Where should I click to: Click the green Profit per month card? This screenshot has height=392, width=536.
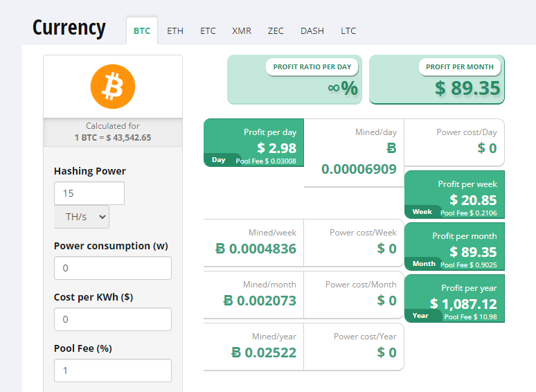click(x=454, y=246)
